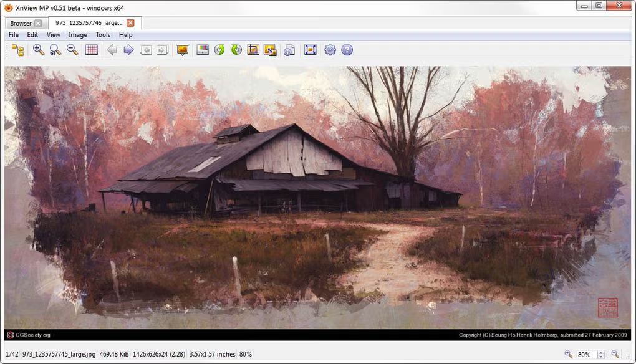Click the 1426x626x24 (2.28) dimensions text
Screen dimensions: 636x364
click(x=159, y=354)
